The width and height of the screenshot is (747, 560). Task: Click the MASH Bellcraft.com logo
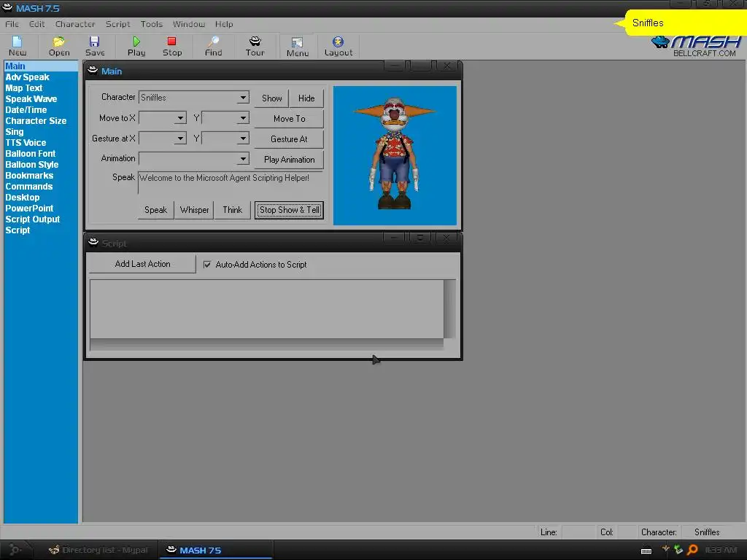pyautogui.click(x=696, y=47)
